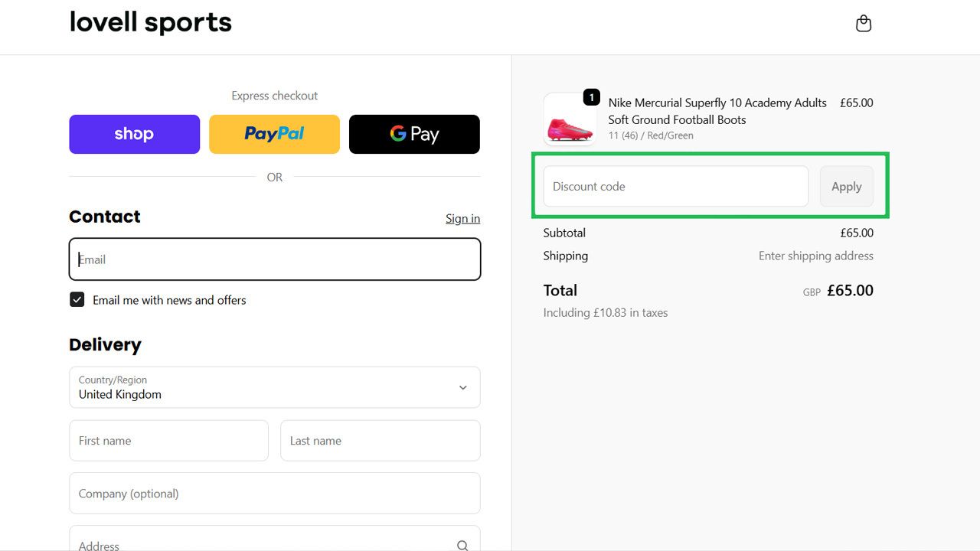980x551 pixels.
Task: Click the Google G logo inside the Pay button
Action: coord(397,133)
